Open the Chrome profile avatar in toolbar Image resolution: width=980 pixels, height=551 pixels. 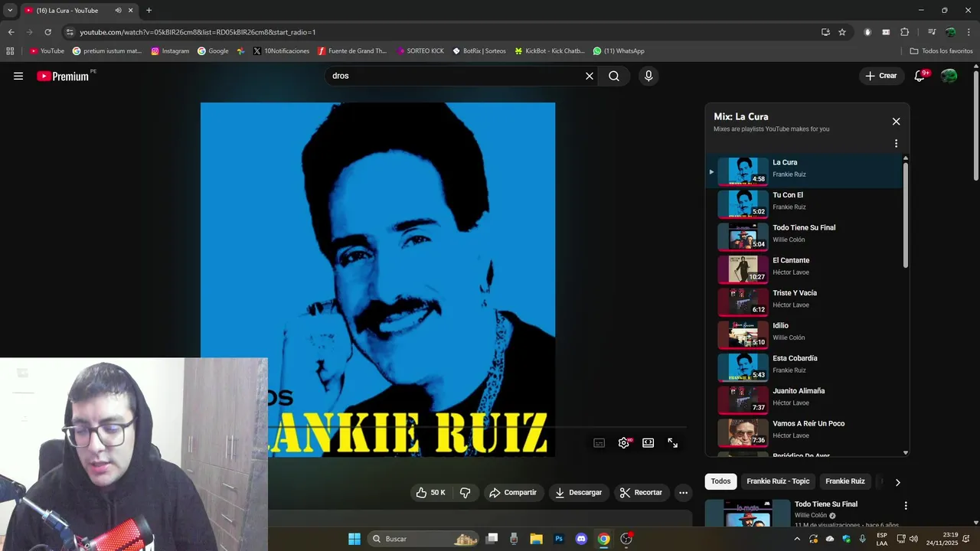950,32
